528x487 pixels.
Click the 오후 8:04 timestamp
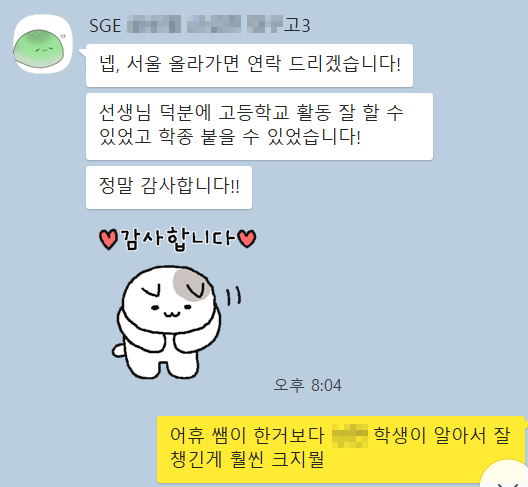[x=307, y=385]
